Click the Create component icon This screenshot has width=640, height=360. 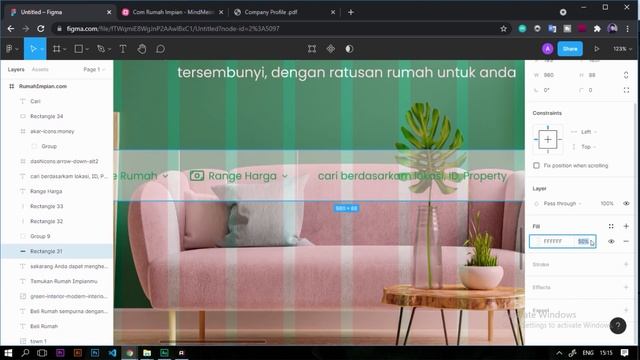coord(331,49)
